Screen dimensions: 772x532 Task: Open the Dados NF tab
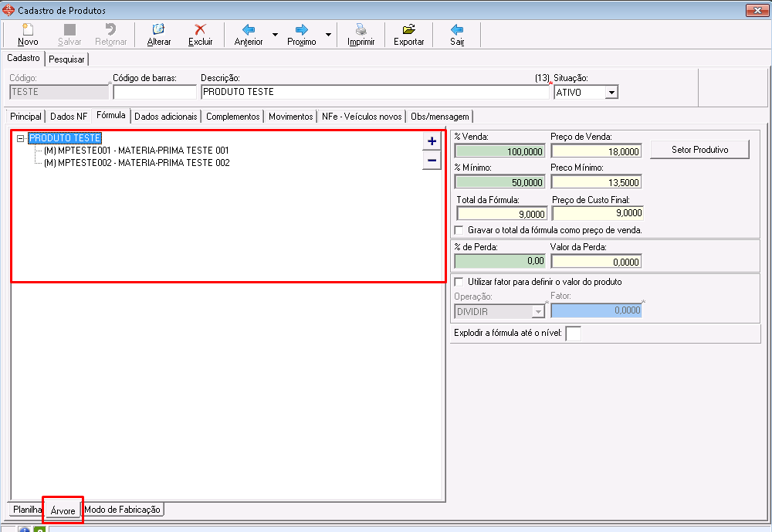point(69,117)
